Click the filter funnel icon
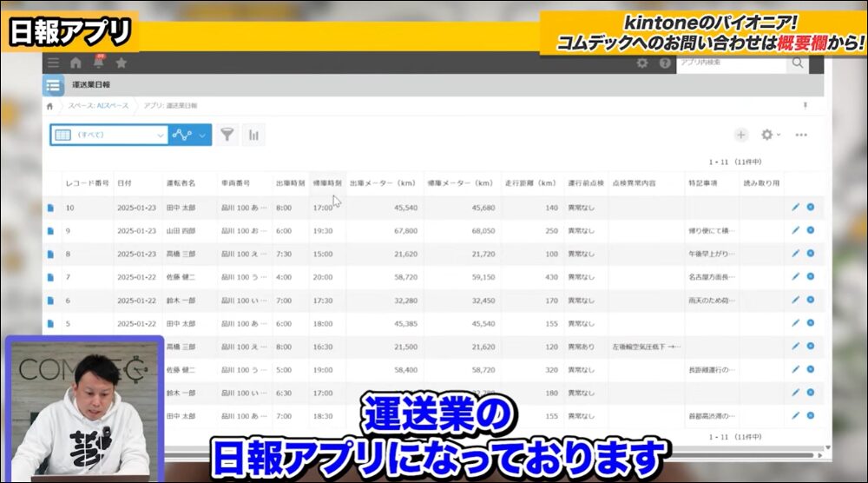Image resolution: width=868 pixels, height=483 pixels. 227,135
